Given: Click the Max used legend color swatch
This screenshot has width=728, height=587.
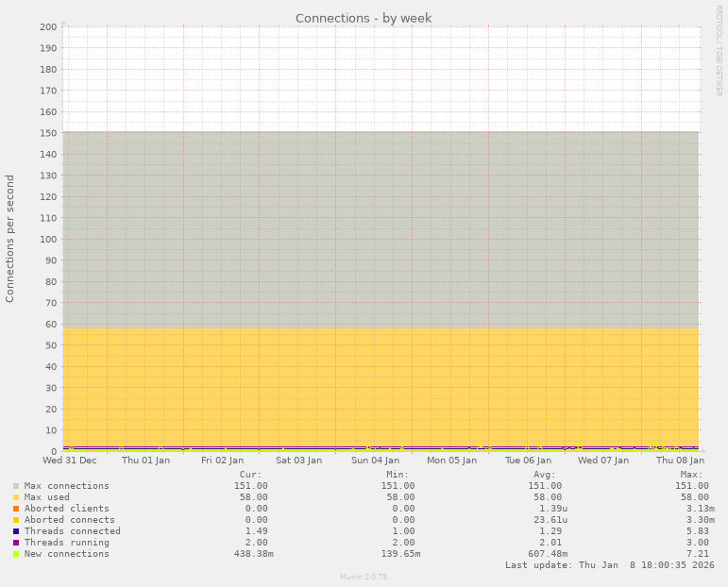Looking at the screenshot, I should (x=16, y=497).
